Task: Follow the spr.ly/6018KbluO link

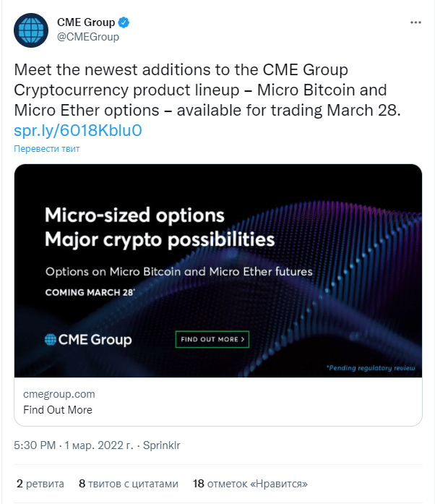Action: pos(78,130)
